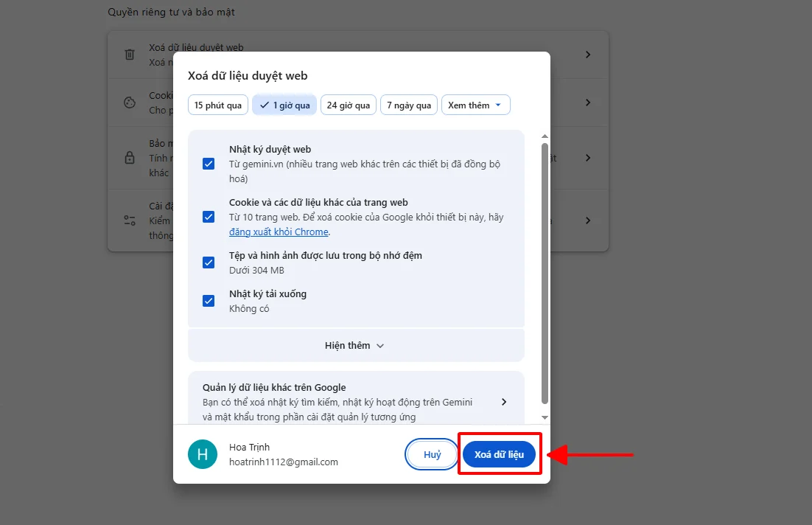Click the Hoa Trịnh account name
Viewport: 812px width, 525px height.
point(249,447)
